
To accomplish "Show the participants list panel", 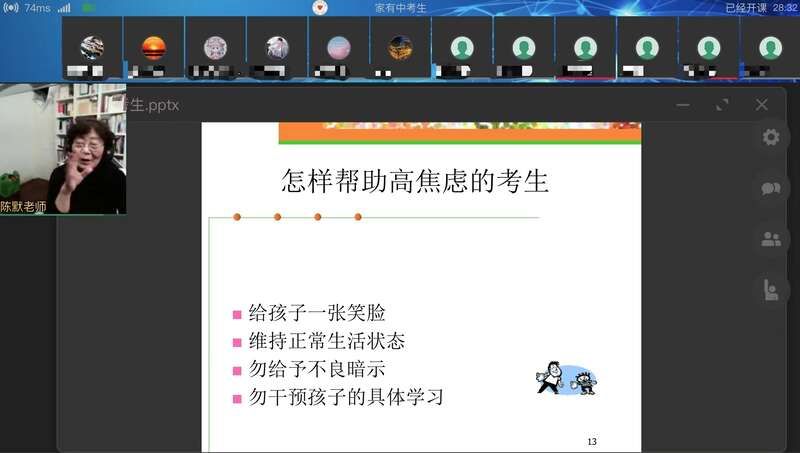I will 770,239.
